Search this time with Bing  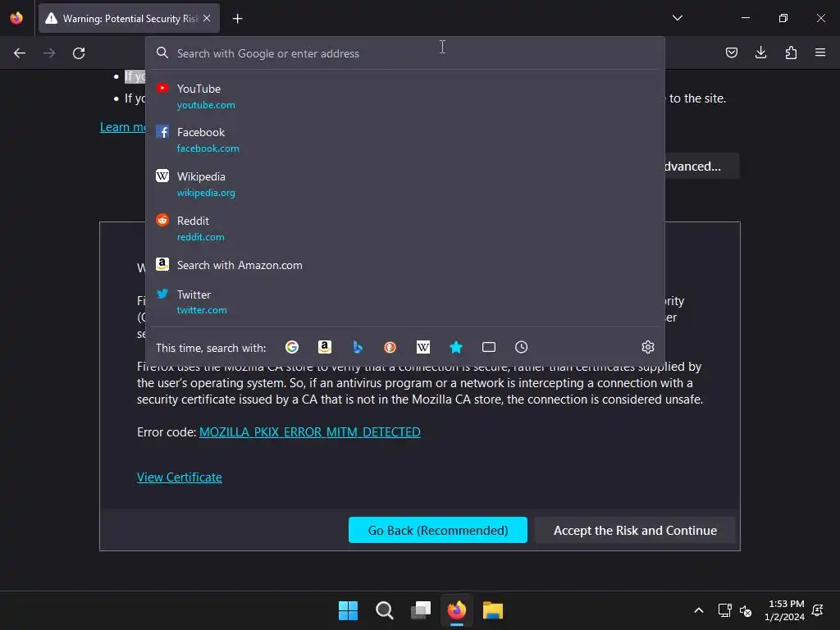pyautogui.click(x=358, y=347)
